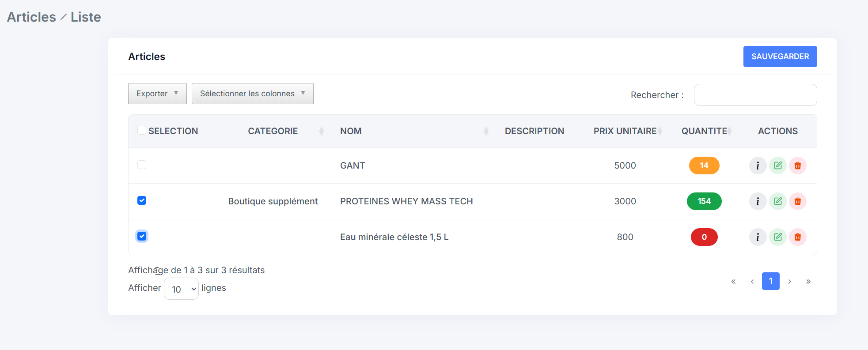Click the Boutique supplément category cell
This screenshot has height=350, width=868.
(x=273, y=201)
